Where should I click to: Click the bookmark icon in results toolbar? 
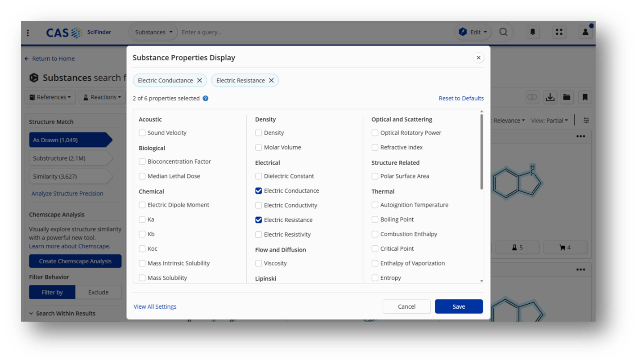tap(585, 97)
